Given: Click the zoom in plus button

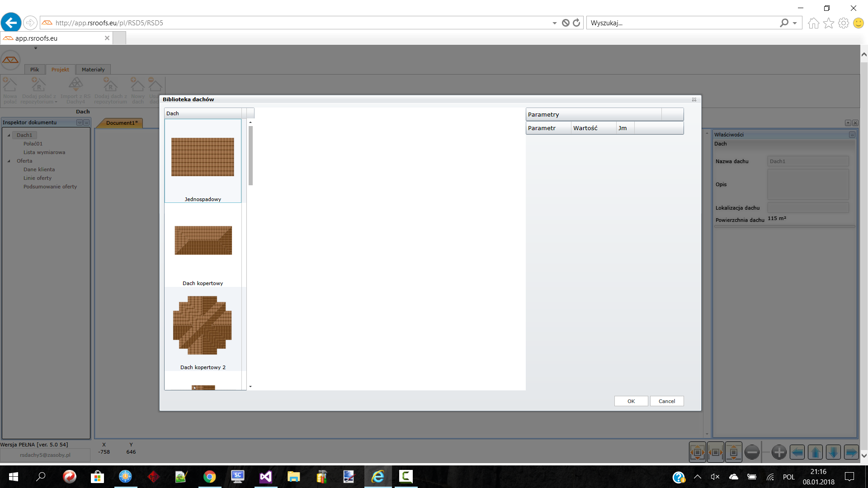Looking at the screenshot, I should pyautogui.click(x=778, y=452).
